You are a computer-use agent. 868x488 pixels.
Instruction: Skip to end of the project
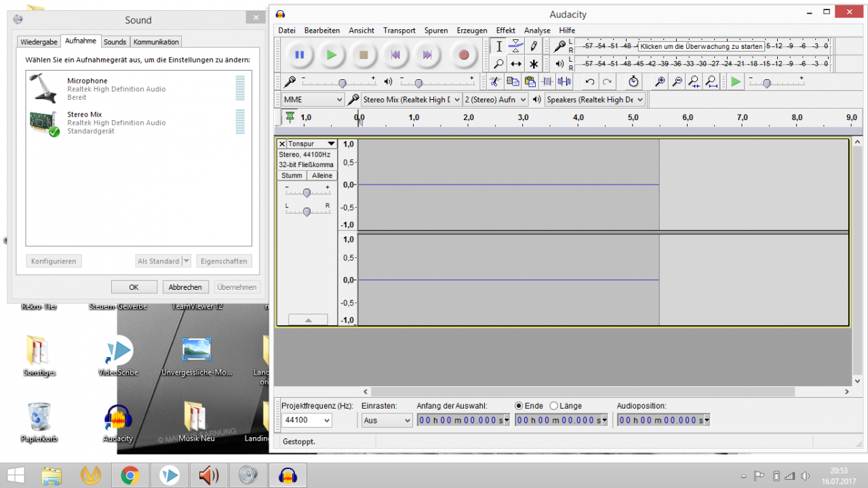click(x=427, y=55)
